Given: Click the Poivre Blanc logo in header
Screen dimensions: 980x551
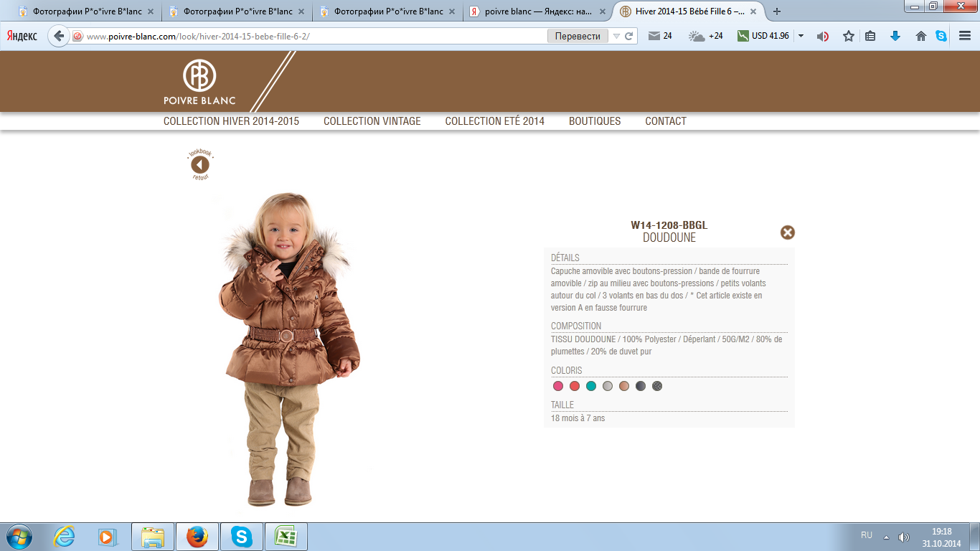Looking at the screenshot, I should (199, 82).
